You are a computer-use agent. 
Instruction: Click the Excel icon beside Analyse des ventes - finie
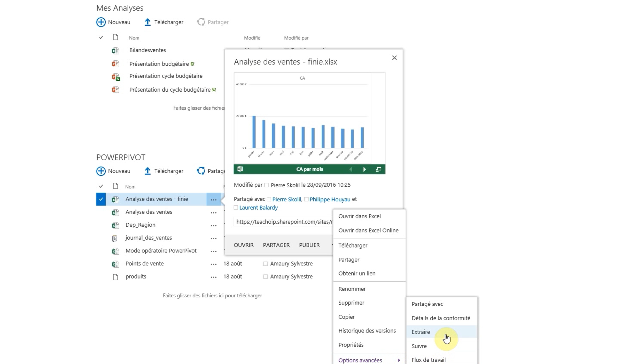click(x=115, y=199)
